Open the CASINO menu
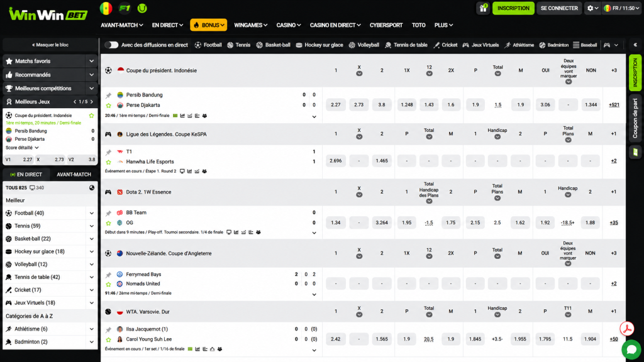The width and height of the screenshot is (644, 362). coord(288,25)
